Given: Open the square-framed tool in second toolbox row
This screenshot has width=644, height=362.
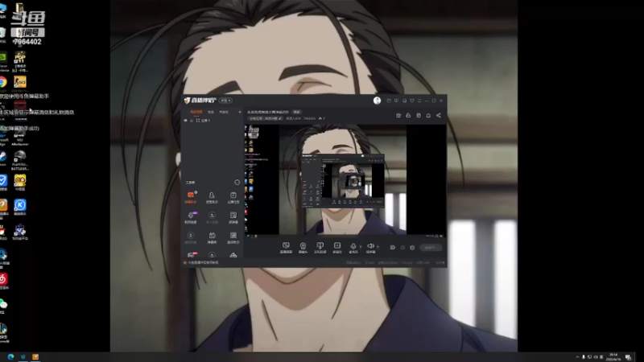Looking at the screenshot, I should click(x=233, y=217).
